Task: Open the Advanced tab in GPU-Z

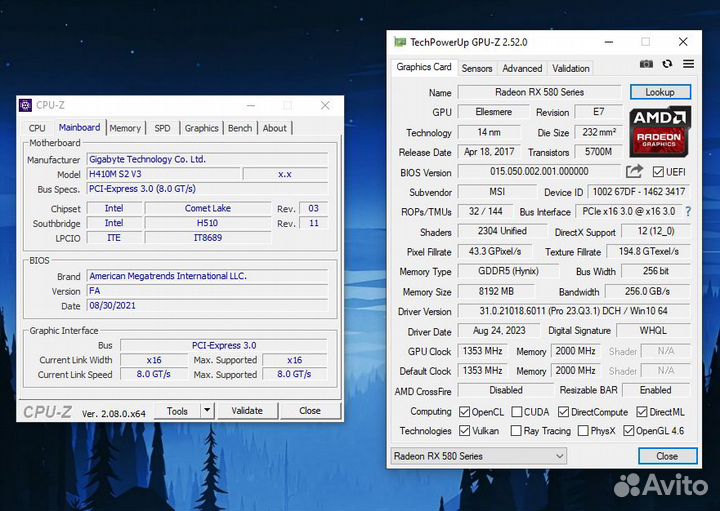Action: (522, 68)
